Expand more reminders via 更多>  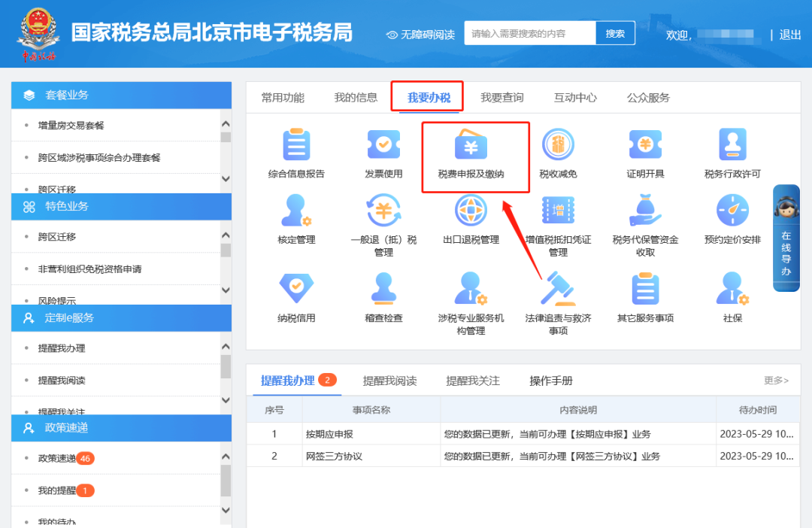(776, 381)
